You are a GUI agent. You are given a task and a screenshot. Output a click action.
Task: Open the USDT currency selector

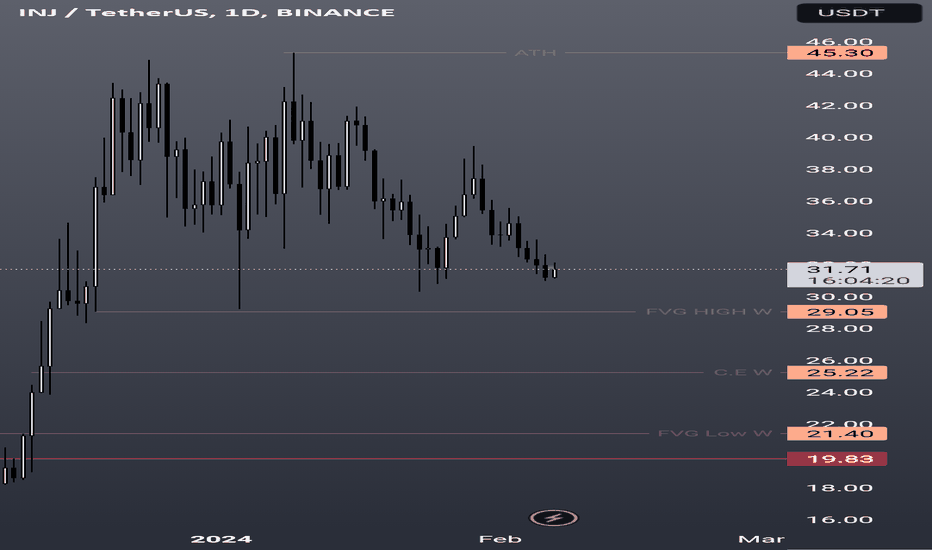click(x=859, y=12)
